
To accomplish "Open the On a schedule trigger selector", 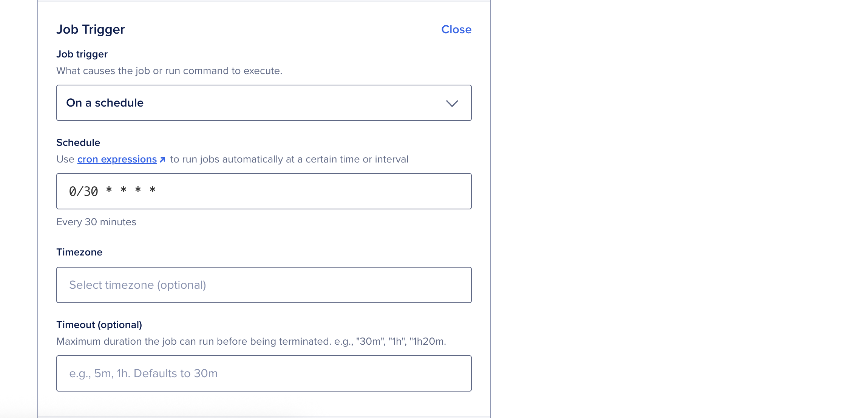I will [264, 103].
